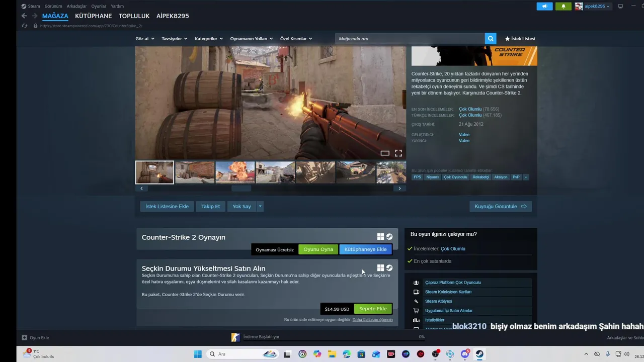Expand the Özel Kısımlar dropdown
This screenshot has width=644, height=362.
[296, 39]
